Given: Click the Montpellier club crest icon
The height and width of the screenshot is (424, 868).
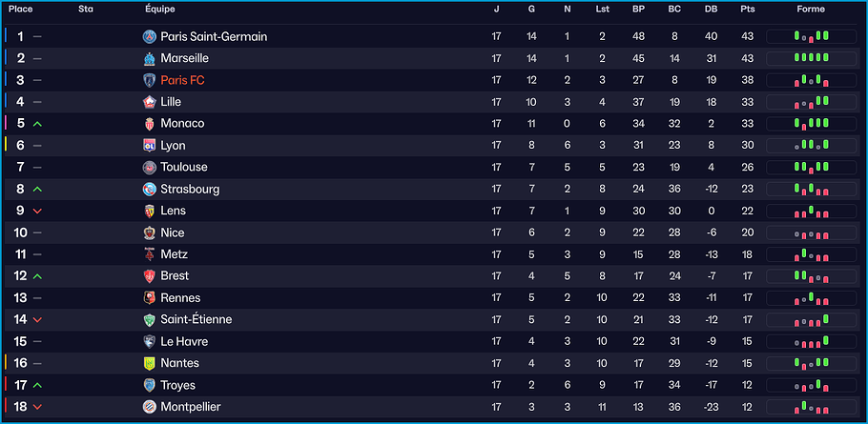Looking at the screenshot, I should click(149, 407).
